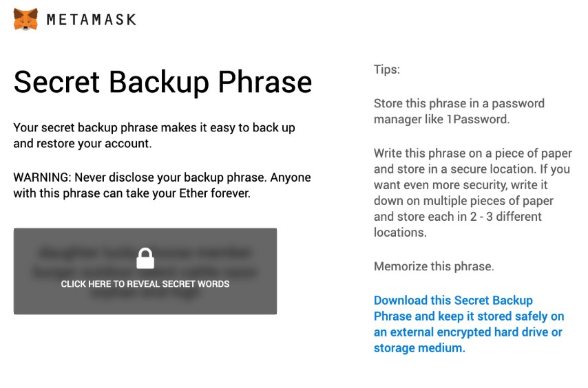Image resolution: width=588 pixels, height=388 pixels.
Task: Click the write-on-paper tip paragraph
Action: pyautogui.click(x=473, y=193)
